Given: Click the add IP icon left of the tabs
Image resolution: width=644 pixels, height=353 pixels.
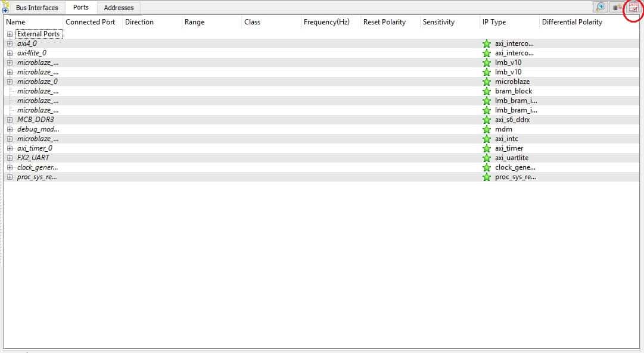Looking at the screenshot, I should coord(5,8).
